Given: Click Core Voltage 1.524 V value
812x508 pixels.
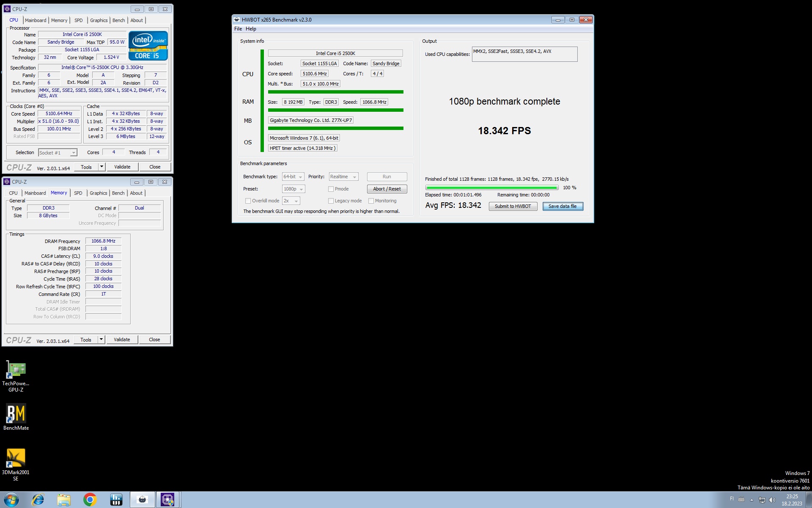Looking at the screenshot, I should [x=111, y=57].
